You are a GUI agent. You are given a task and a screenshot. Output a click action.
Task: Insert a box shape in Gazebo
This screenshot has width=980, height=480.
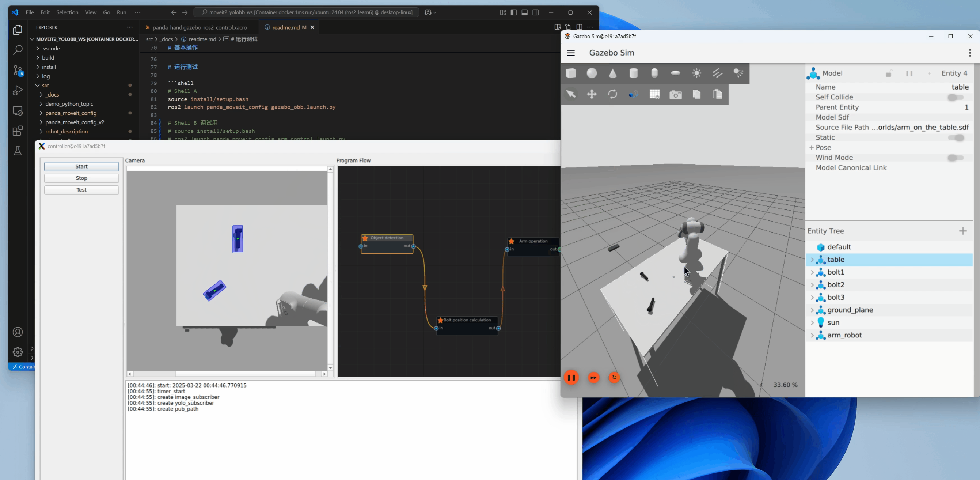(x=571, y=73)
